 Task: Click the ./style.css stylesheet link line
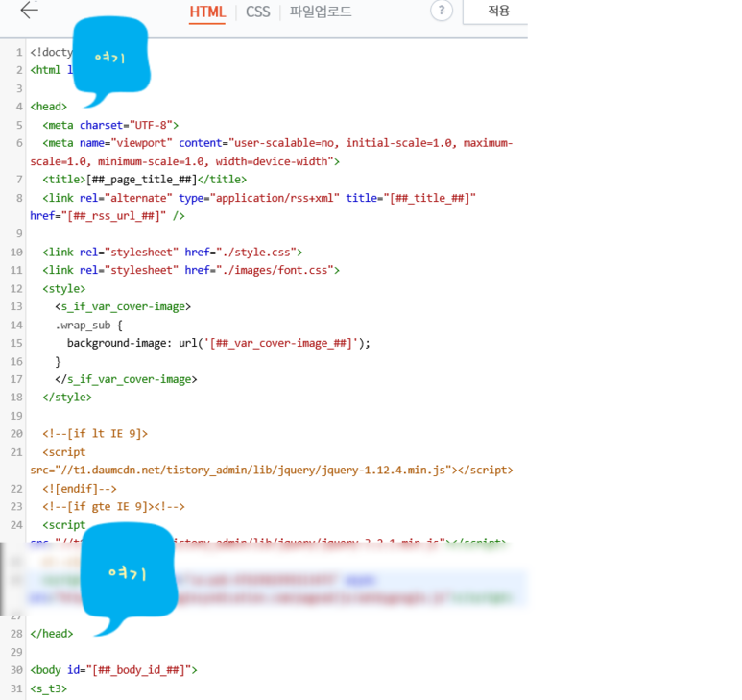[172, 253]
